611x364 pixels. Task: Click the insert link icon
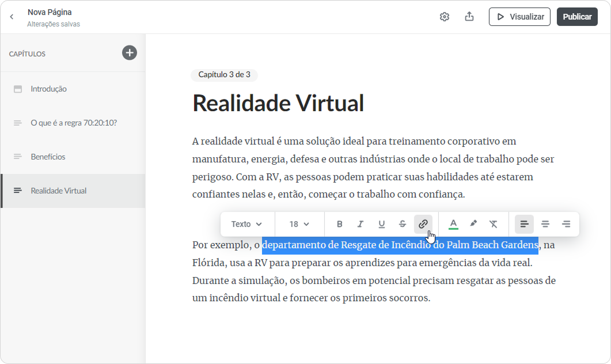tap(423, 224)
